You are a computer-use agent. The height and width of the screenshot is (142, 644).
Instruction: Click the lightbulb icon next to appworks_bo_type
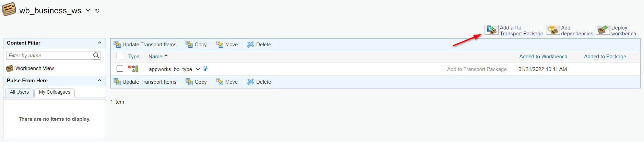tap(205, 69)
